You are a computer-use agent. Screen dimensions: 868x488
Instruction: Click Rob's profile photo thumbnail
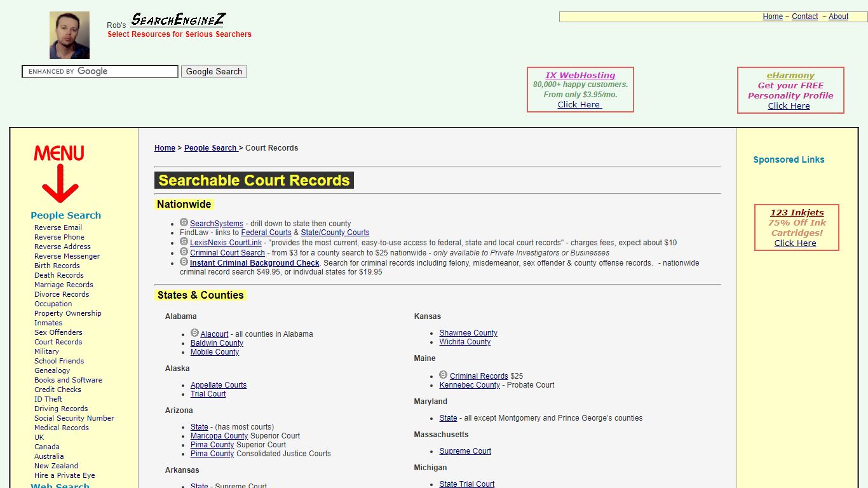tap(69, 35)
